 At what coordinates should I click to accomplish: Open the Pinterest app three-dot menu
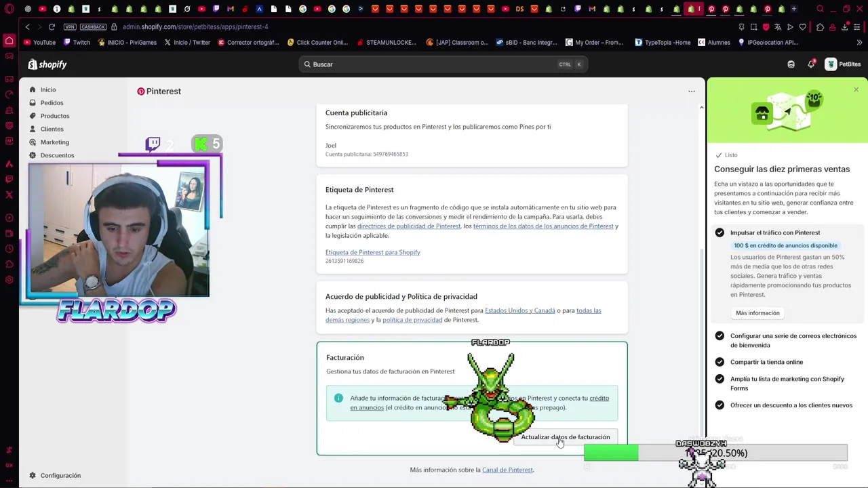point(692,91)
